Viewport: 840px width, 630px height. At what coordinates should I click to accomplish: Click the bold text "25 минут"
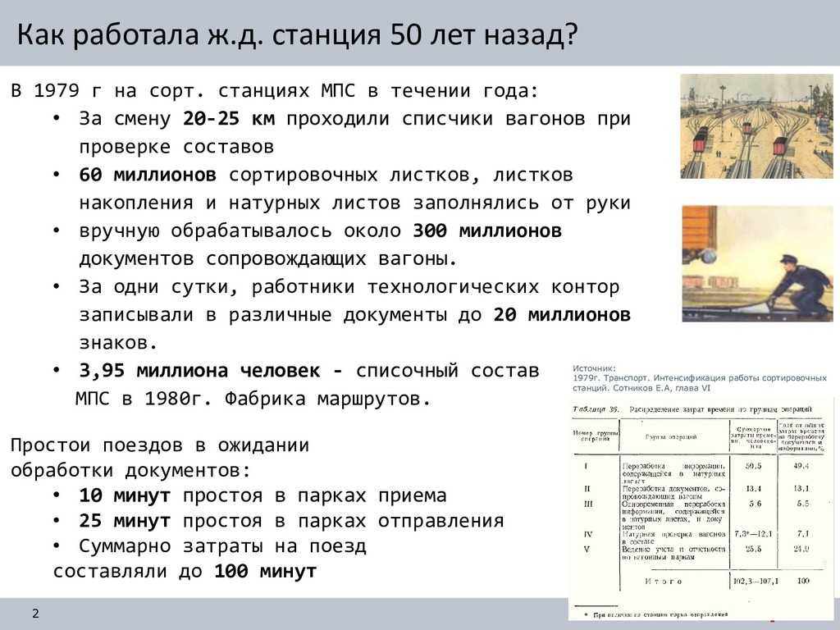click(125, 521)
